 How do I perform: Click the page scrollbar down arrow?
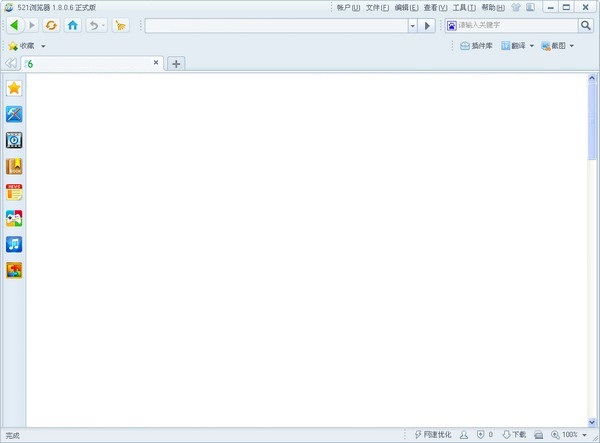(x=592, y=422)
